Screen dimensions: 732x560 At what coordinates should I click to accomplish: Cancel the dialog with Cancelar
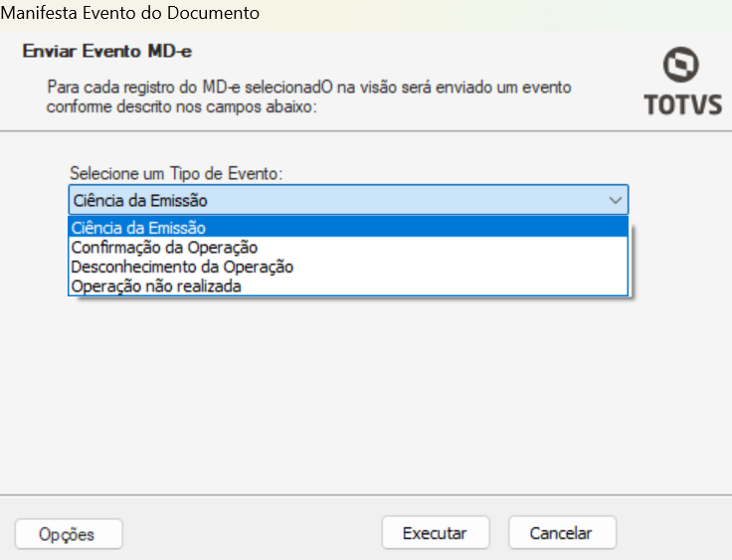tap(562, 532)
